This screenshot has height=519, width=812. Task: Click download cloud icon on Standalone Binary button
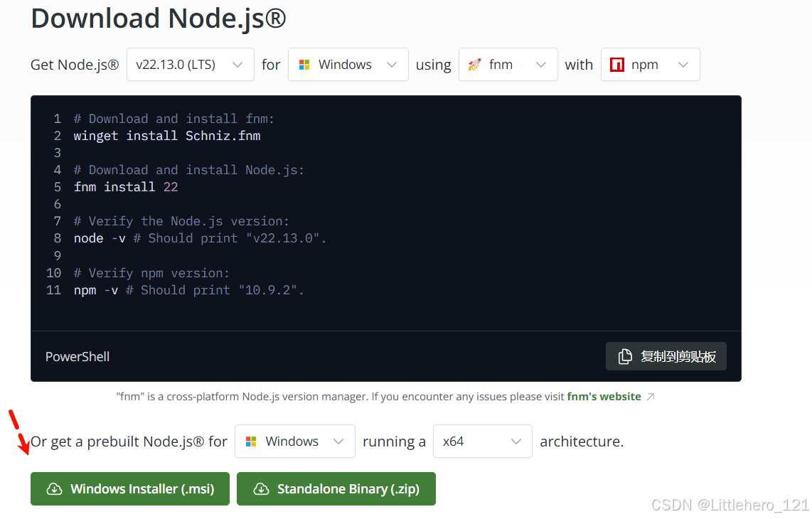click(x=261, y=489)
